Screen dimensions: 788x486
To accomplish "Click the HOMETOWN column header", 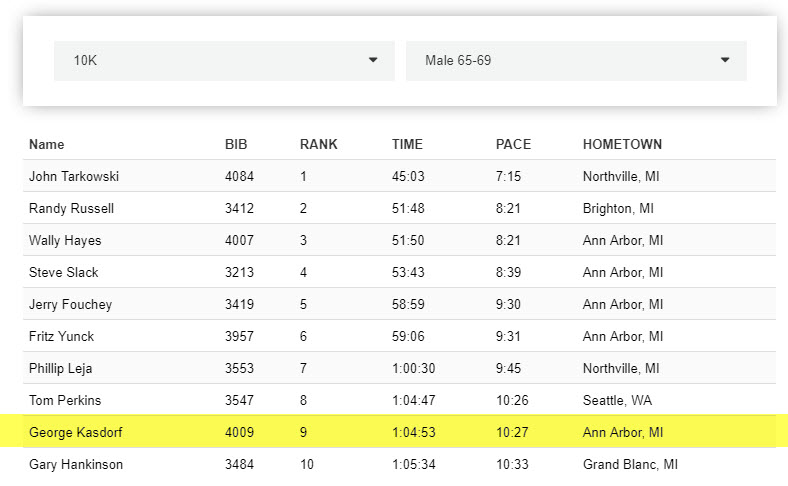I will [x=622, y=145].
